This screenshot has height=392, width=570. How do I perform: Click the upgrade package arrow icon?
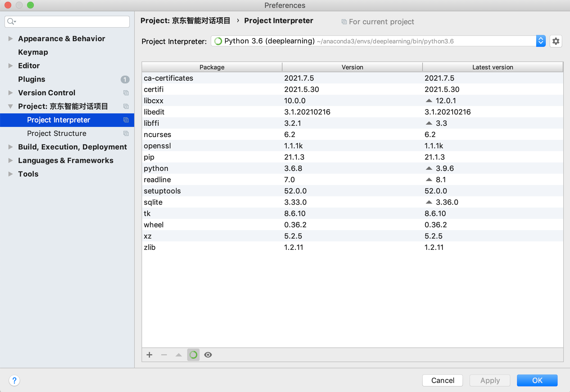[x=179, y=355]
